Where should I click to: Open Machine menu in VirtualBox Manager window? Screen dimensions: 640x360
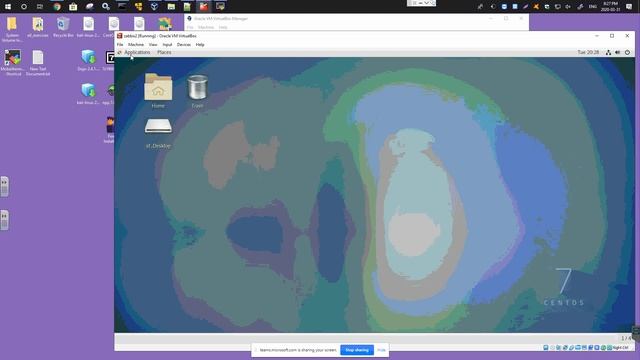click(206, 27)
